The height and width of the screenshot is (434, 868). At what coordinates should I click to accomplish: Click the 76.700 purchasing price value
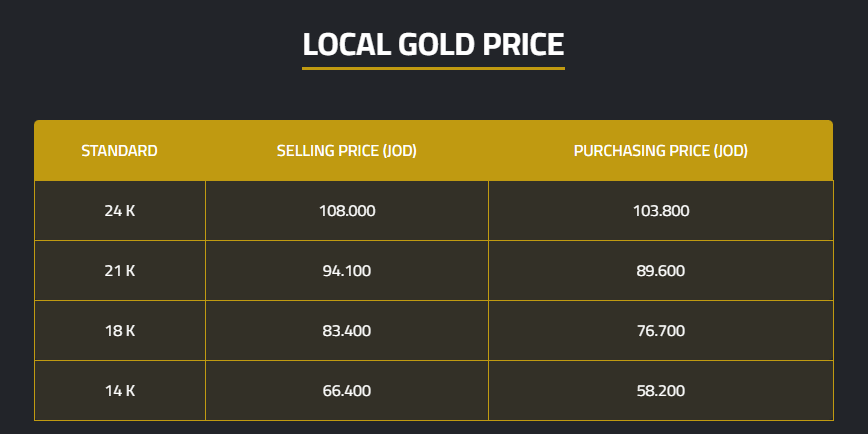click(x=660, y=331)
